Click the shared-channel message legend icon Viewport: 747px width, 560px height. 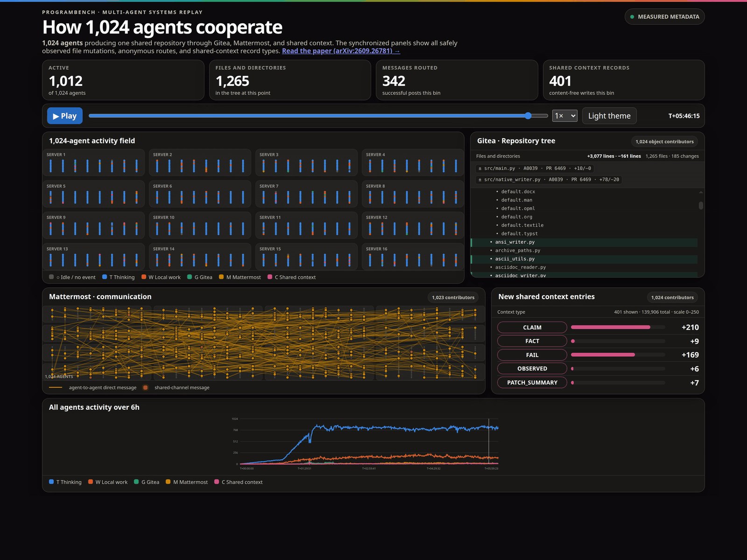pyautogui.click(x=146, y=387)
